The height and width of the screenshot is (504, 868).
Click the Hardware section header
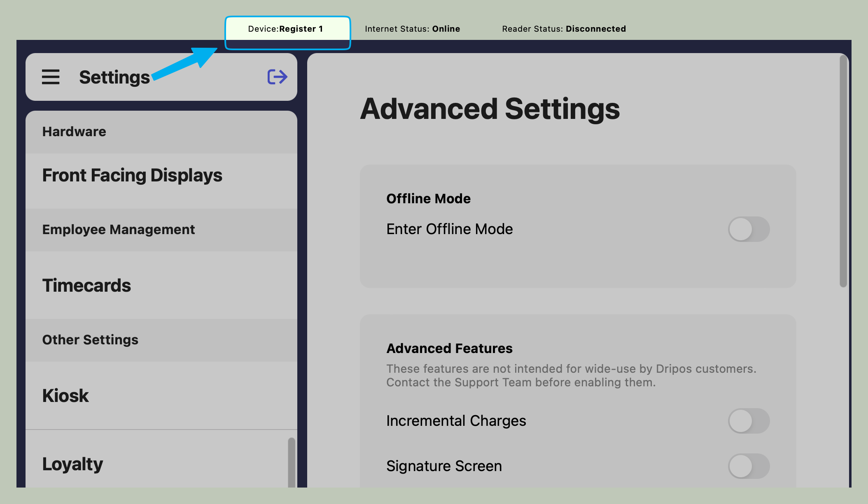click(74, 132)
